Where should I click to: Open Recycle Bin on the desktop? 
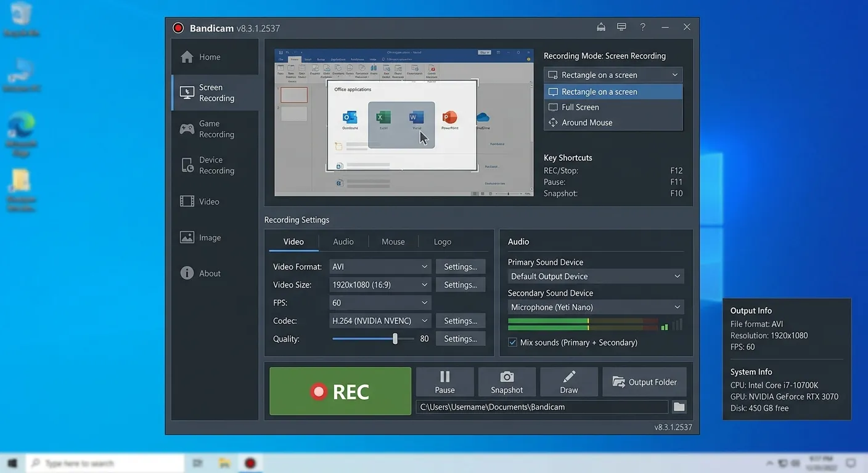pos(22,19)
